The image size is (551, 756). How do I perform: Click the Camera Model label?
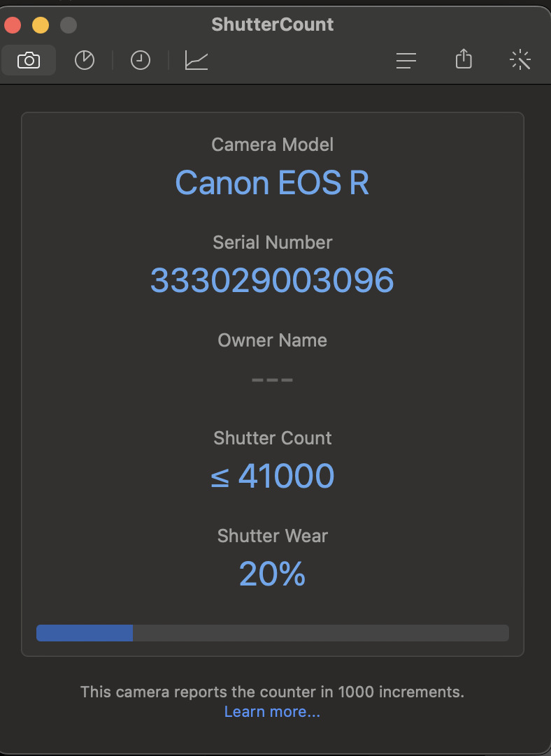click(272, 145)
